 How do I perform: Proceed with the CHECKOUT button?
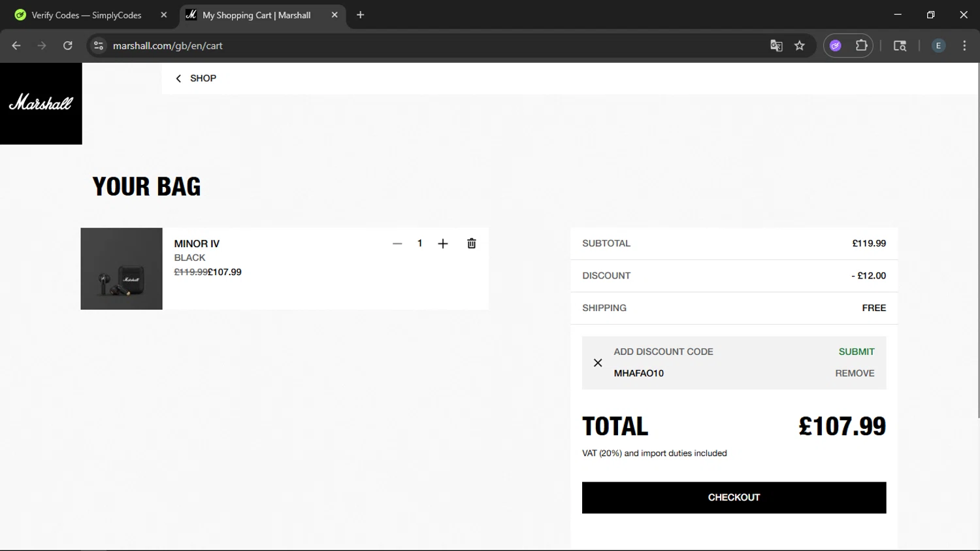tap(734, 497)
